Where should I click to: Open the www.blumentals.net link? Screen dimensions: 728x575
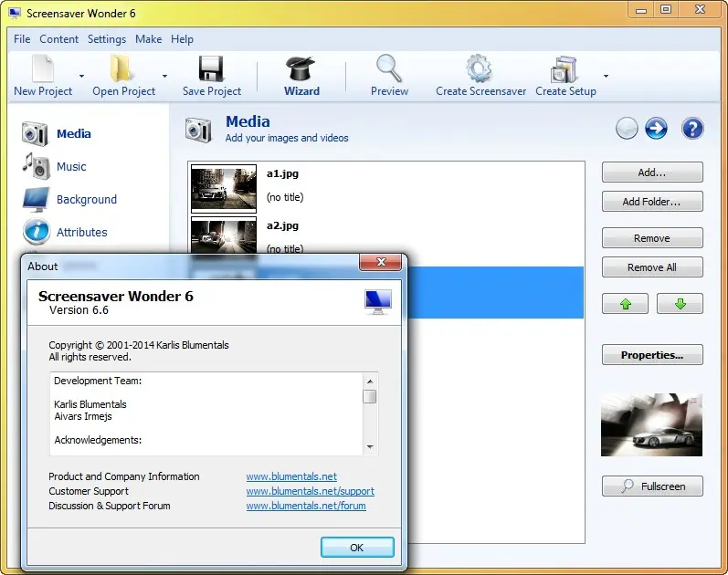pyautogui.click(x=291, y=476)
